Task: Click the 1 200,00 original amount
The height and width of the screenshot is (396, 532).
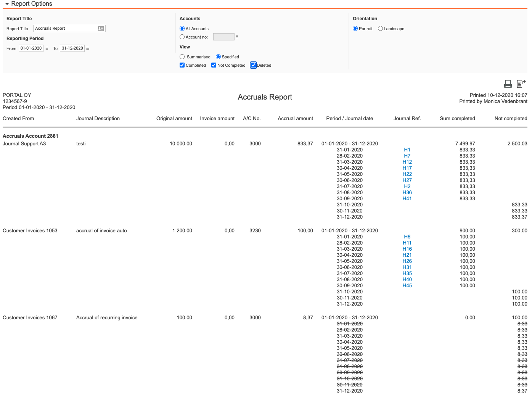Action: [182, 231]
